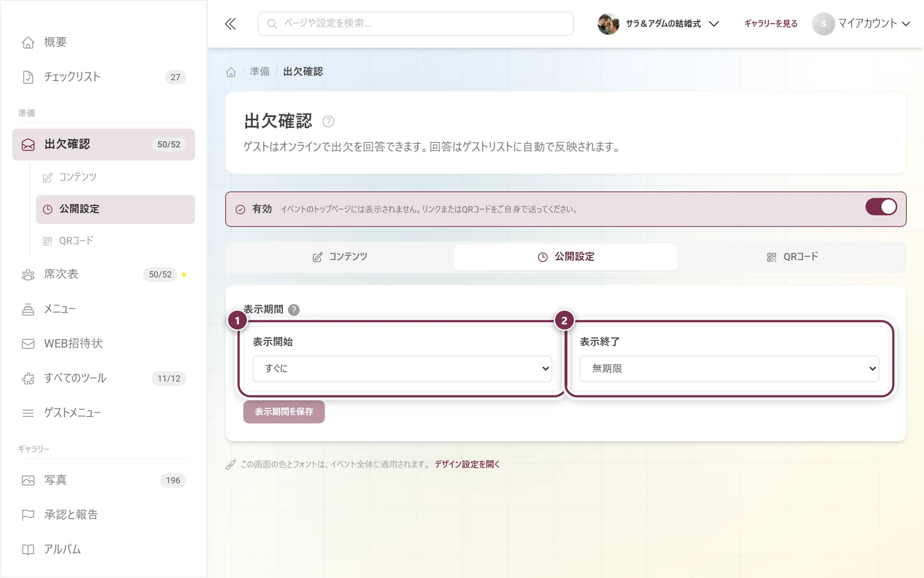Click the 写真 196 count badge
Image resolution: width=924 pixels, height=578 pixels.
(x=173, y=480)
